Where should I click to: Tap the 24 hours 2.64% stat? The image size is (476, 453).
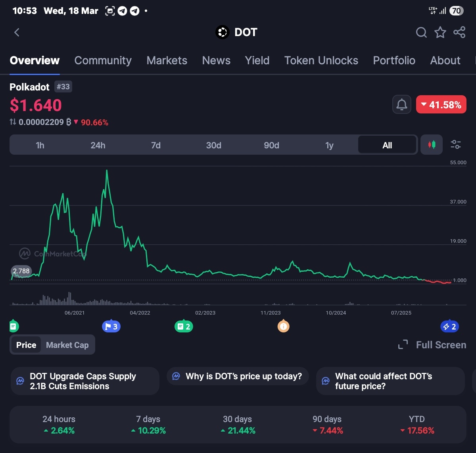(59, 424)
